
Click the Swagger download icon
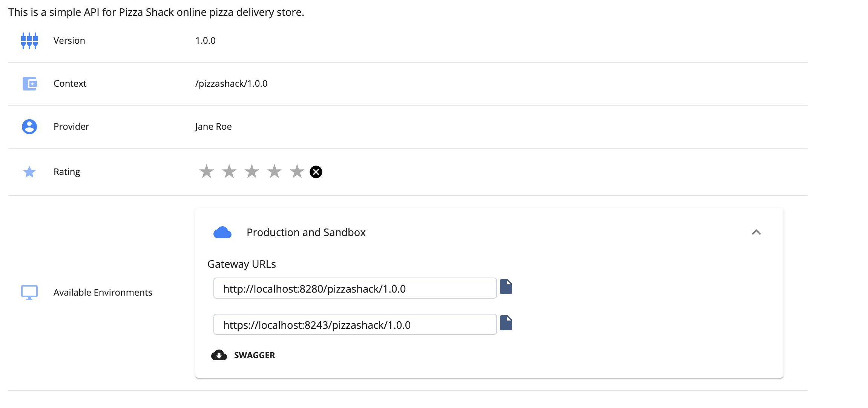[219, 355]
